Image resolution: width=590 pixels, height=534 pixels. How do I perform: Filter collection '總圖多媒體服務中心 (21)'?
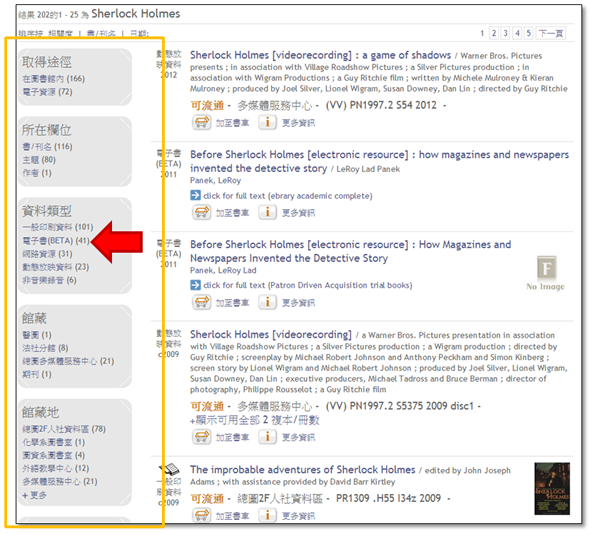click(68, 361)
